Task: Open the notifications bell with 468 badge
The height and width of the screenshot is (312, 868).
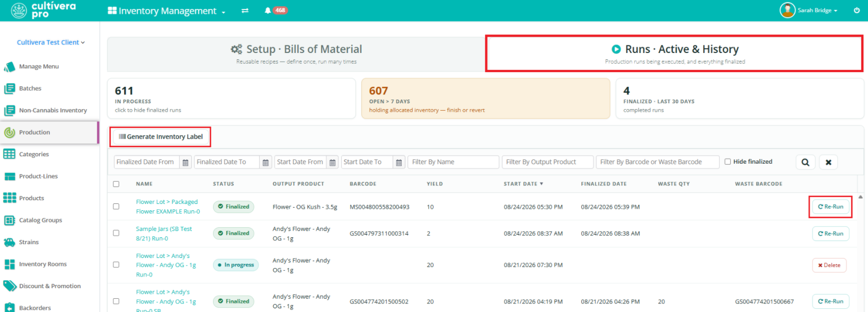Action: click(x=276, y=11)
